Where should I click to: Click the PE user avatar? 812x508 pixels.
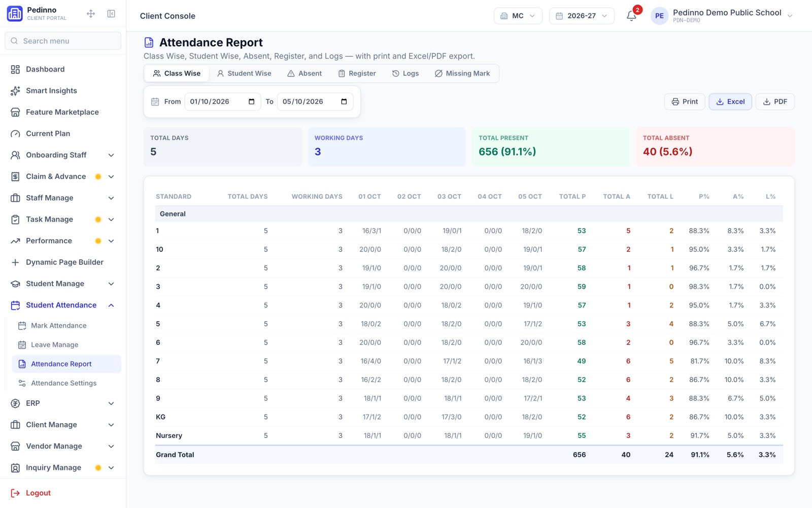point(659,16)
